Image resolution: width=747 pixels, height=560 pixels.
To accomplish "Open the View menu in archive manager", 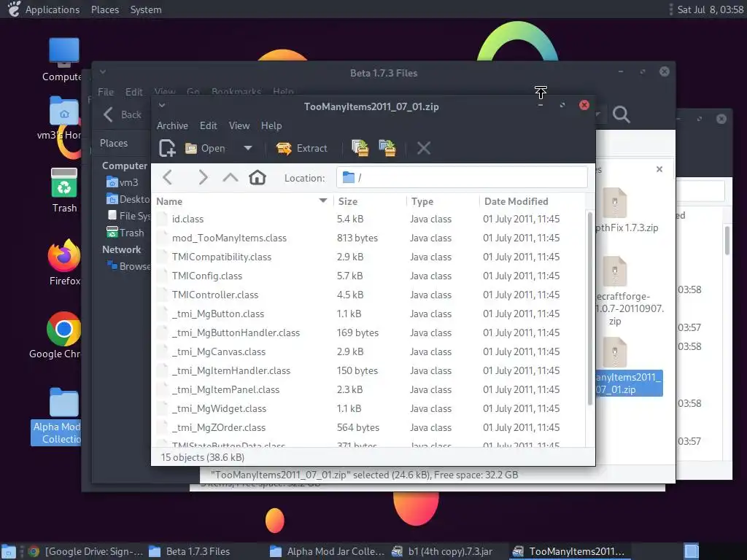I will [x=239, y=125].
